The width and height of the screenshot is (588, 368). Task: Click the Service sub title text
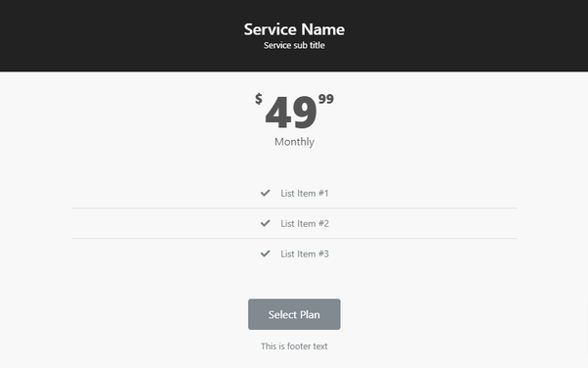pos(294,45)
